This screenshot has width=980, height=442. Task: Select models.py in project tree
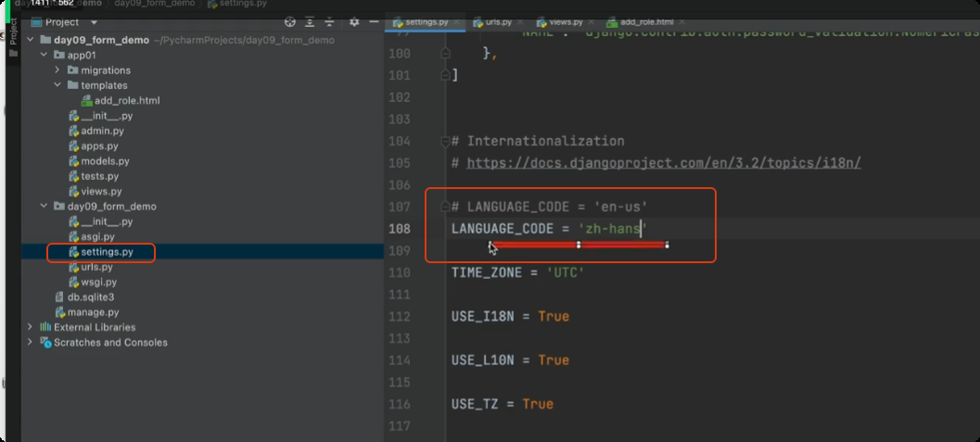(x=99, y=161)
